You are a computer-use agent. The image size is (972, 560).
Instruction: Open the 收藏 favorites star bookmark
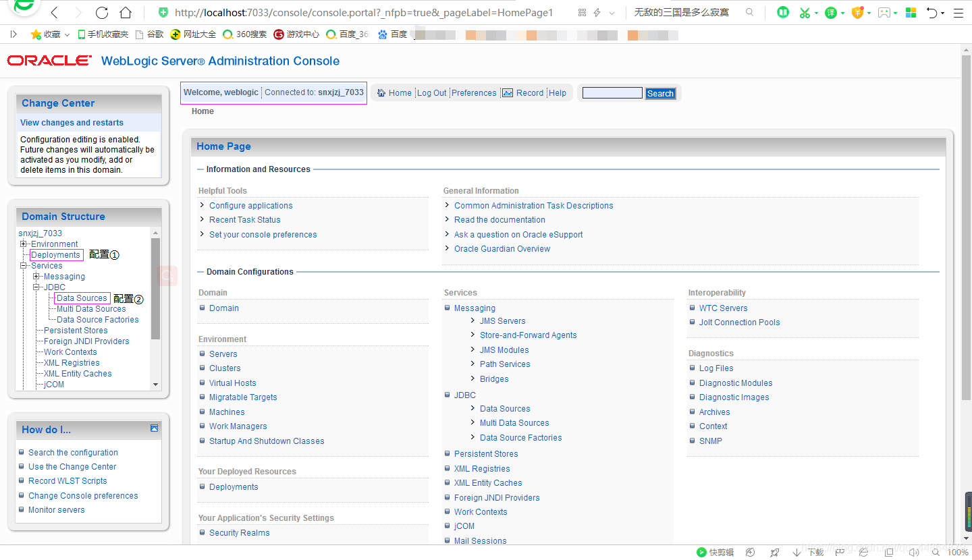[x=45, y=34]
